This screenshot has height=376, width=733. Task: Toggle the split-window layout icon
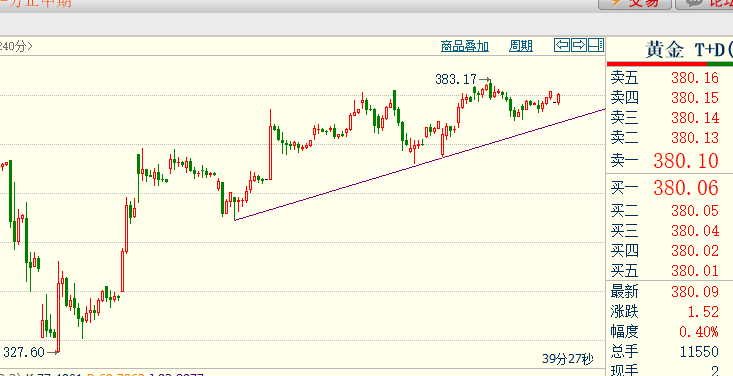[596, 45]
